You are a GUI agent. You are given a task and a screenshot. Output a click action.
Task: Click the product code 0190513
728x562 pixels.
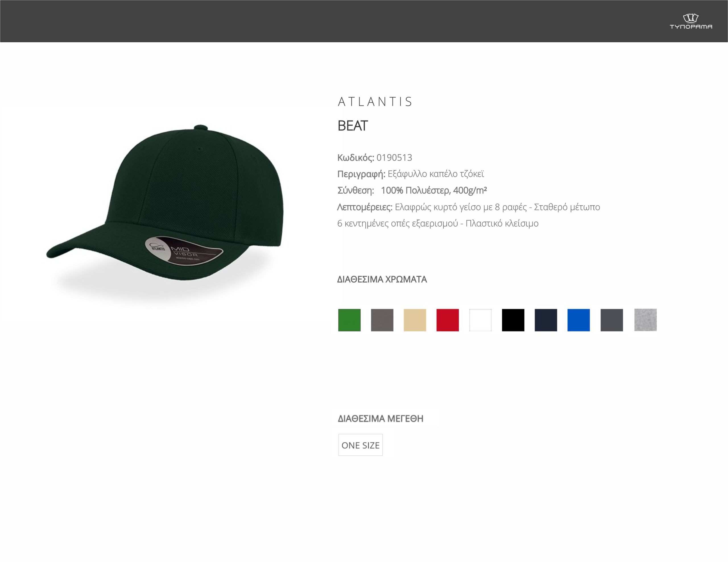pyautogui.click(x=394, y=157)
